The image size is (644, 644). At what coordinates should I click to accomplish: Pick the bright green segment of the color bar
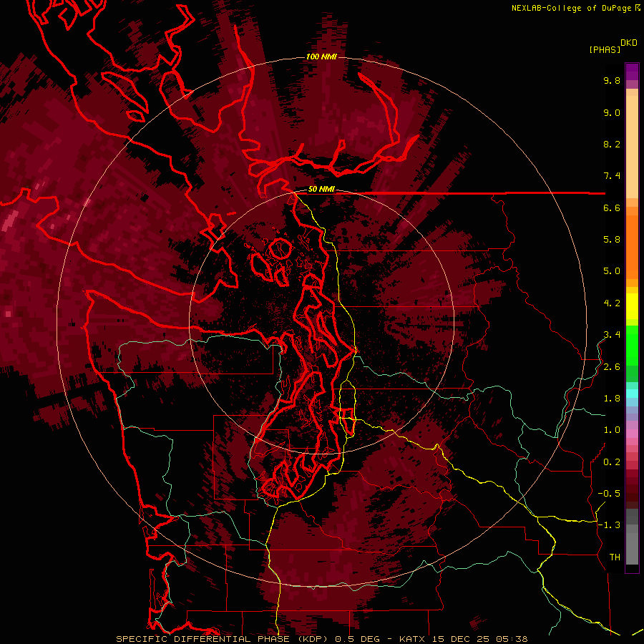[x=632, y=345]
